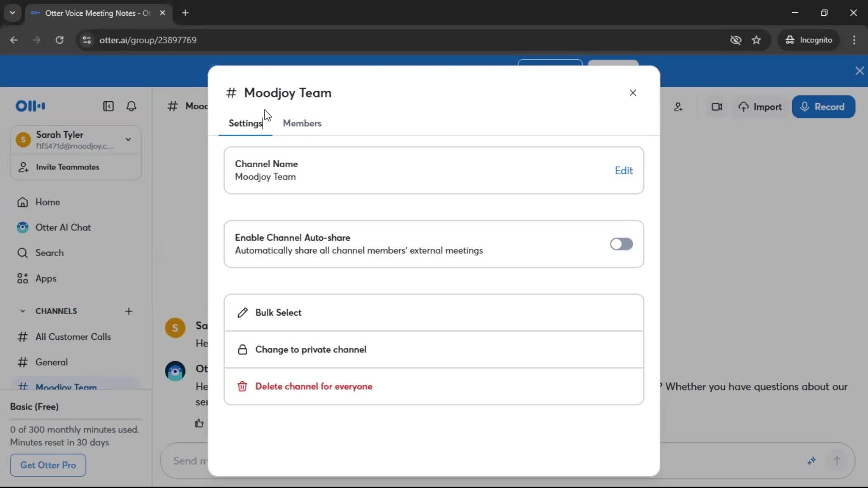This screenshot has height=488, width=868.
Task: Edit the channel name
Action: (623, 170)
